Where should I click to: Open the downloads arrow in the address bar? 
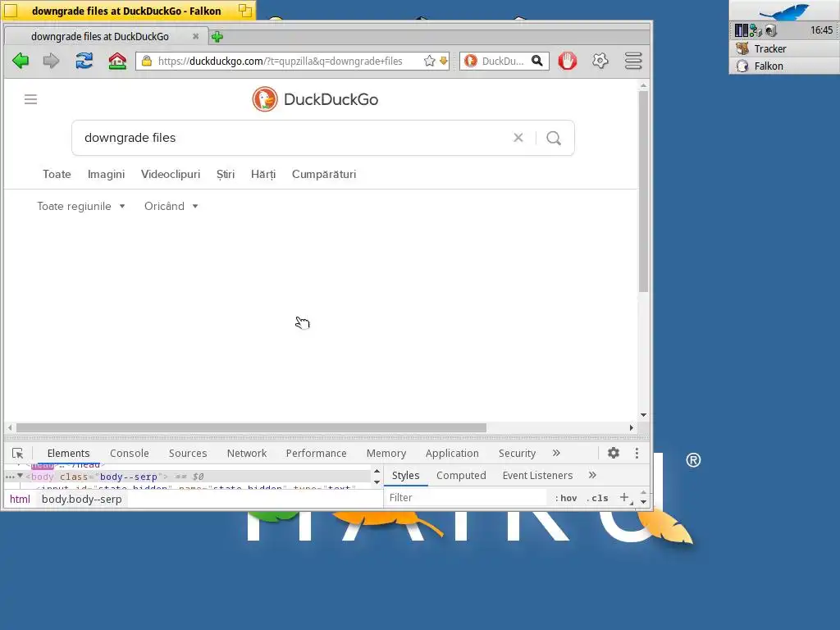click(444, 61)
